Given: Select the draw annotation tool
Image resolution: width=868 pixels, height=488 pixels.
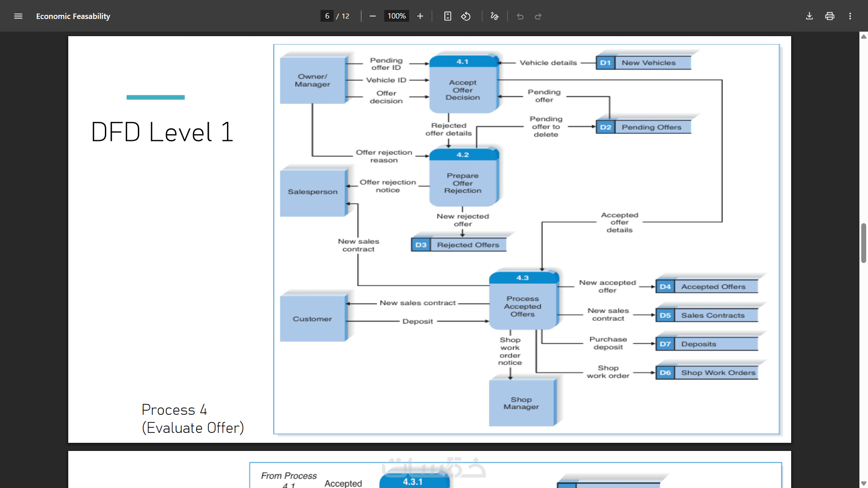Looking at the screenshot, I should pyautogui.click(x=495, y=16).
